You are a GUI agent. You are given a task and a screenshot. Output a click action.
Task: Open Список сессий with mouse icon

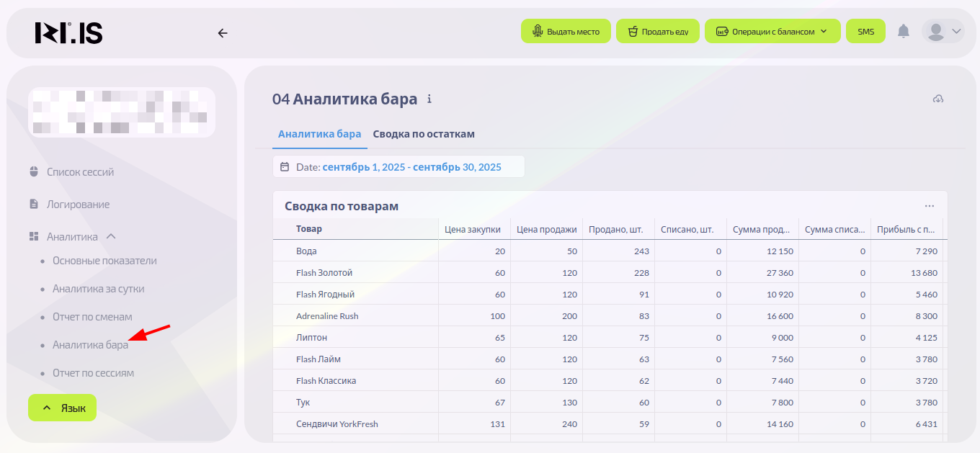tap(80, 172)
